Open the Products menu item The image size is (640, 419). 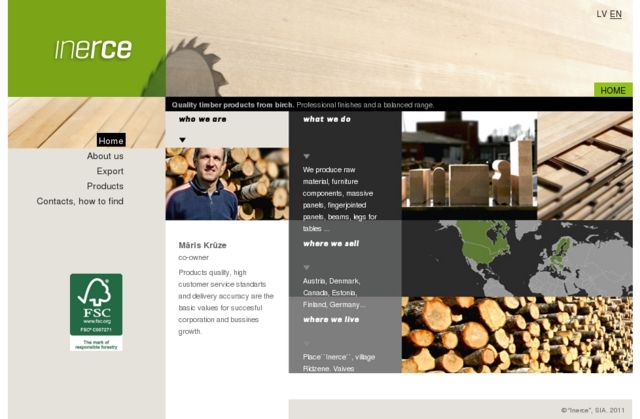coord(105,186)
